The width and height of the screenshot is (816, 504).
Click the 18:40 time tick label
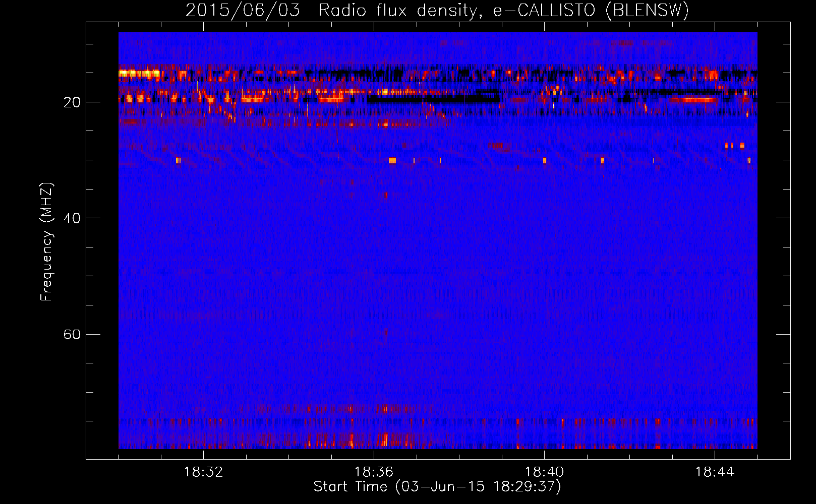pos(544,472)
